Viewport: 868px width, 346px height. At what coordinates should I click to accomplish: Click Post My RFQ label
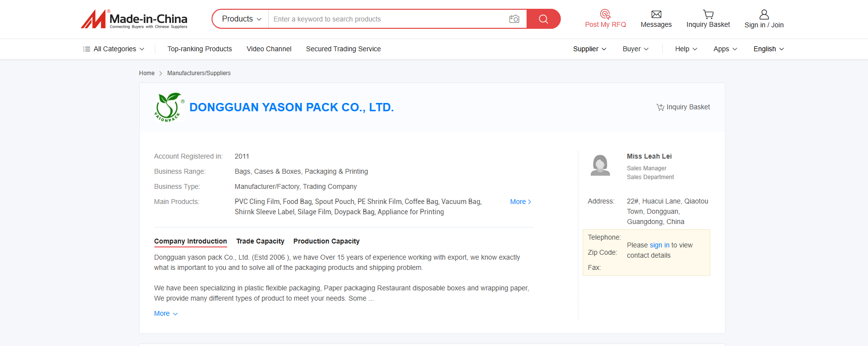[x=605, y=24]
